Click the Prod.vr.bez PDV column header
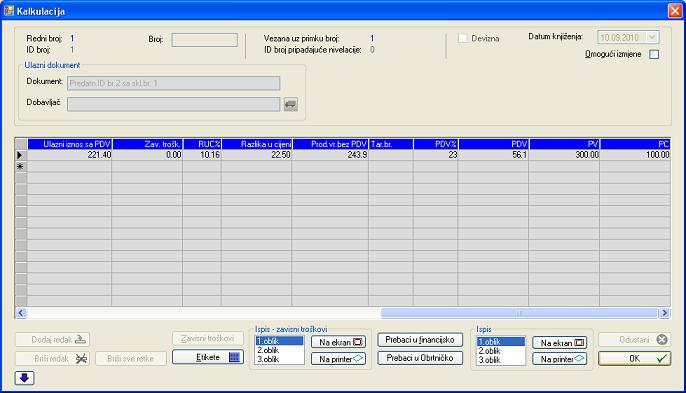Image resolution: width=686 pixels, height=393 pixels. (330, 144)
